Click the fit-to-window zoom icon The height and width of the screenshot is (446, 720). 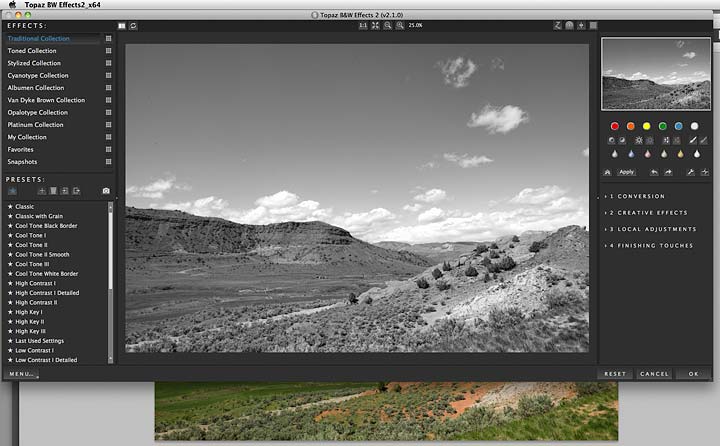[375, 26]
